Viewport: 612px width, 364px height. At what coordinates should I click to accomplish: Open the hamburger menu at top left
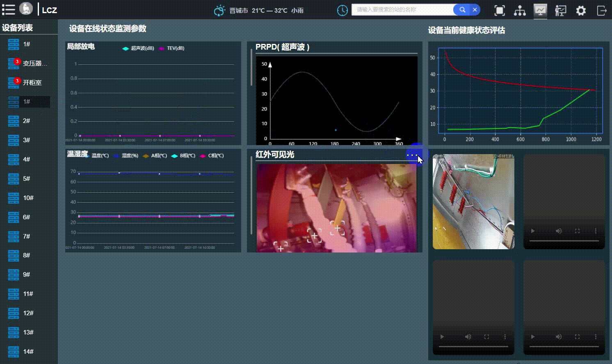point(8,9)
